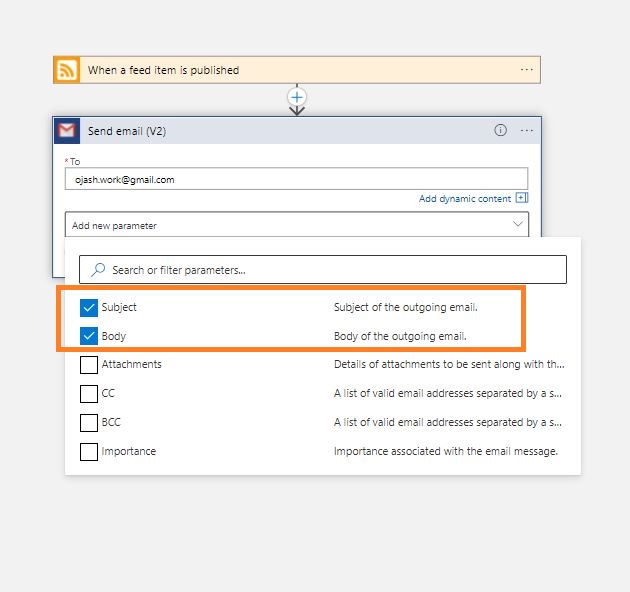Expand the Add new parameter dropdown
630x592 pixels.
click(517, 225)
